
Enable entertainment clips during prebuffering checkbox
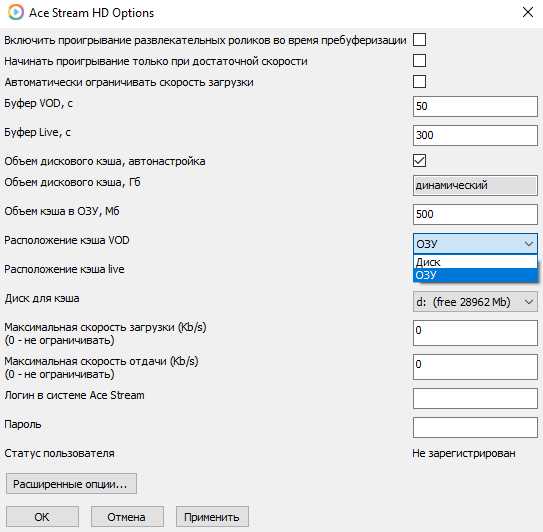click(419, 40)
